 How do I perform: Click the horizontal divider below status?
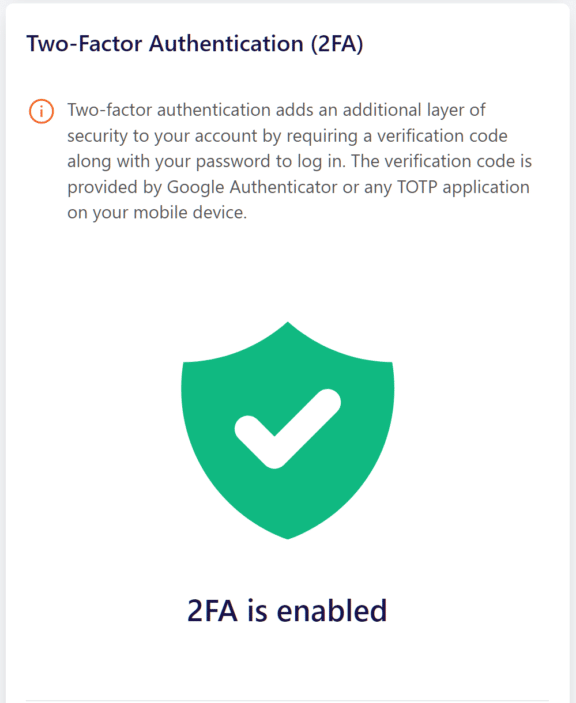pyautogui.click(x=287, y=700)
